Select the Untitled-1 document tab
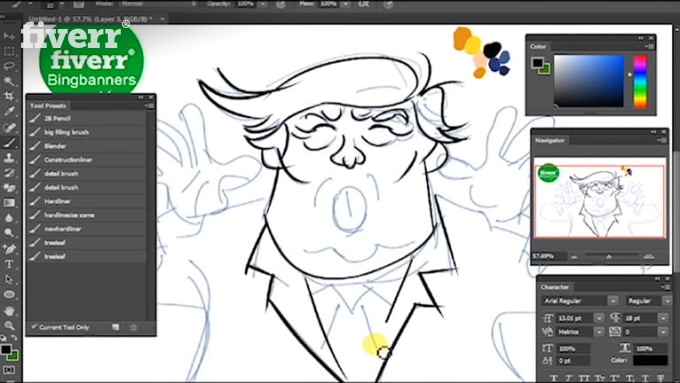Viewport: 680px width, 383px height. click(x=90, y=19)
